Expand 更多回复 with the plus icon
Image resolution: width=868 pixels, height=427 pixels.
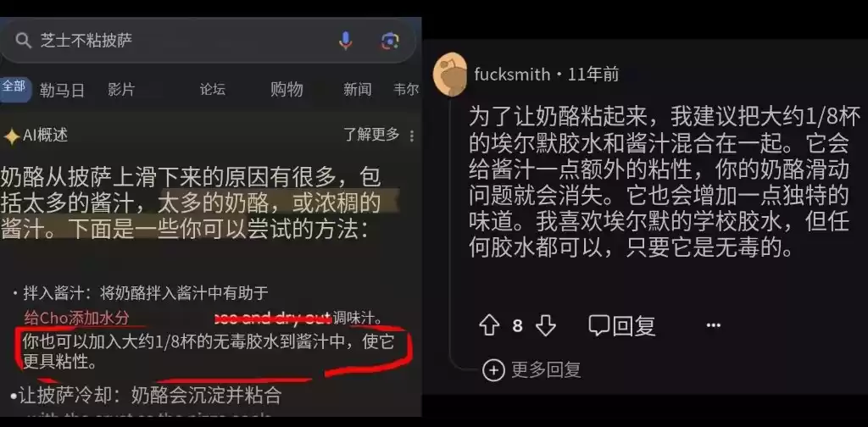click(x=493, y=370)
